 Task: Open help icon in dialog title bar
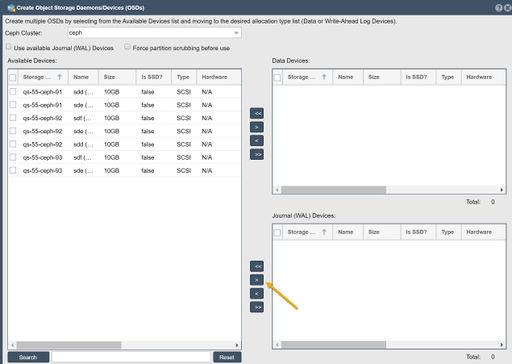(499, 8)
